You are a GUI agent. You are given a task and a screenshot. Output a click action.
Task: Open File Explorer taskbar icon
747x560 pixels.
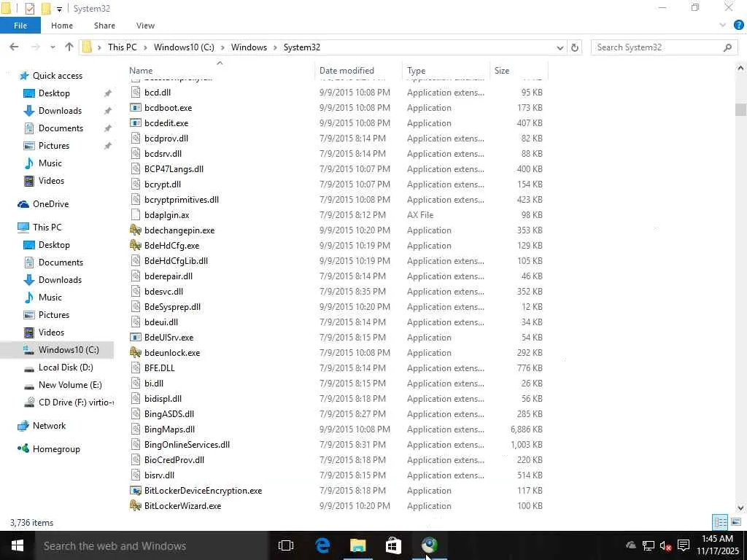(357, 545)
